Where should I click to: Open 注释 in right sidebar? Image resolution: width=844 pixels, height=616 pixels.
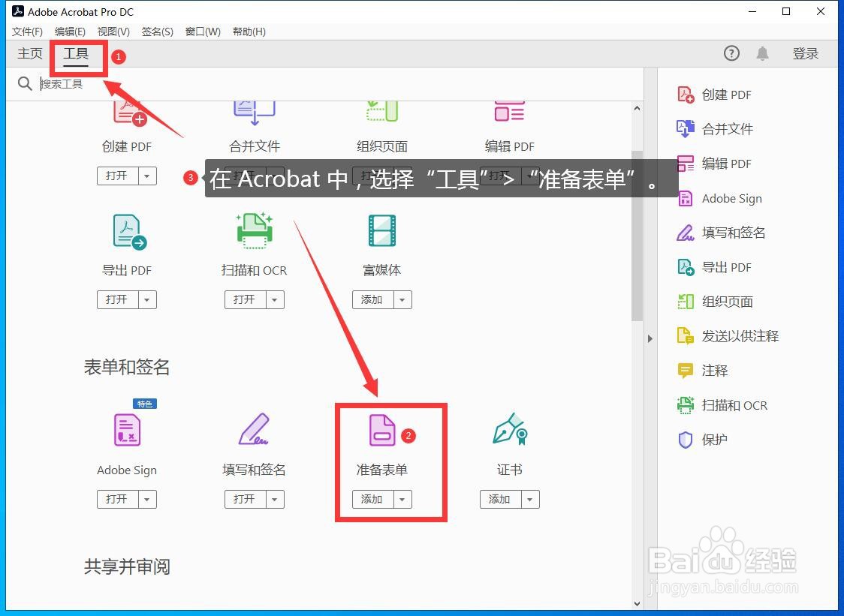point(702,371)
